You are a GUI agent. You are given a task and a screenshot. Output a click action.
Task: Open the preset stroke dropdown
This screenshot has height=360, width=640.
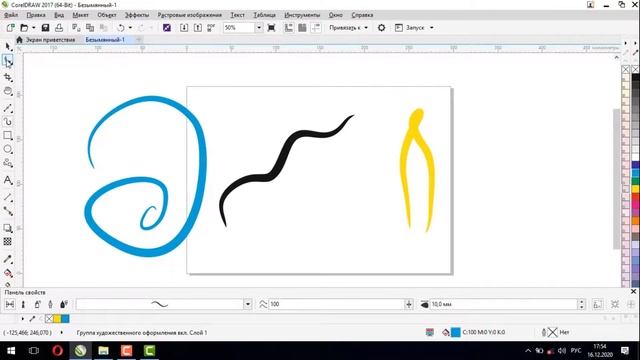(247, 304)
